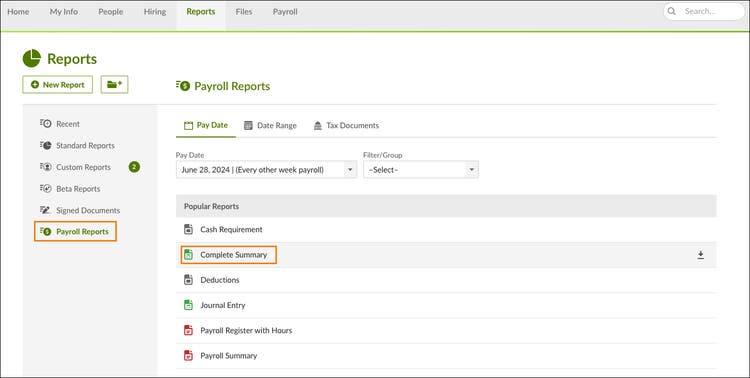Click the Payroll Reports heading icon
This screenshot has width=750, height=378.
(183, 86)
